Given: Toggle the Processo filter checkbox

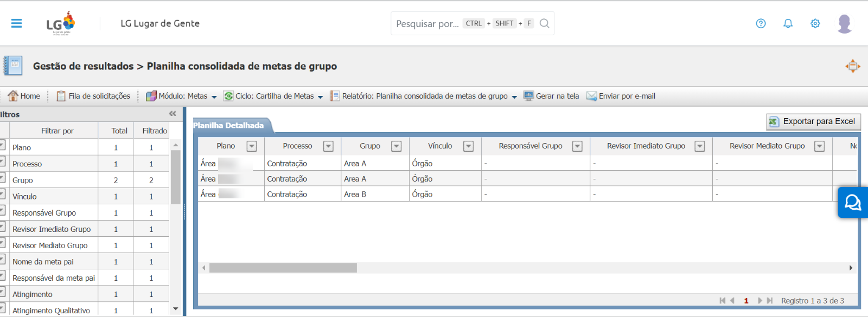Looking at the screenshot, I should (x=2, y=161).
